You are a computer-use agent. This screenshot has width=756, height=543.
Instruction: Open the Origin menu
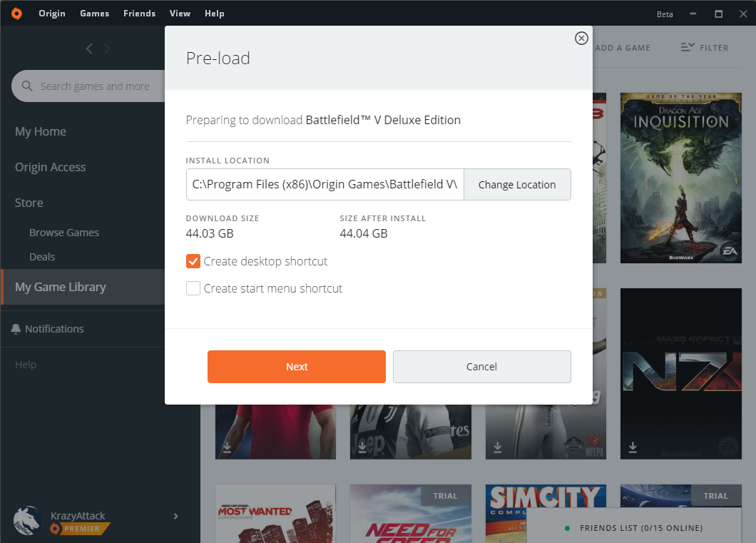coord(52,14)
